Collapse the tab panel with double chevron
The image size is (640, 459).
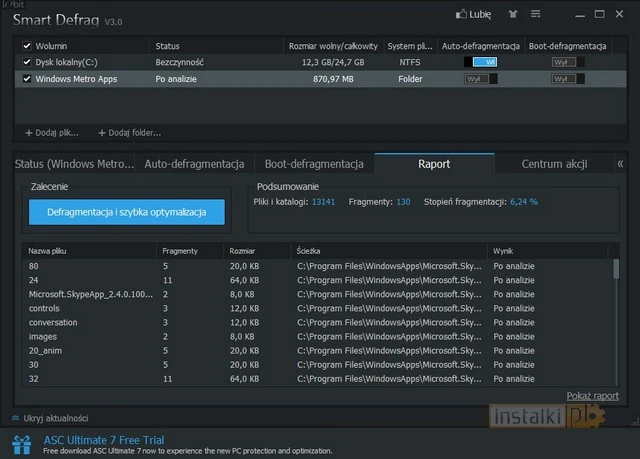pyautogui.click(x=620, y=164)
